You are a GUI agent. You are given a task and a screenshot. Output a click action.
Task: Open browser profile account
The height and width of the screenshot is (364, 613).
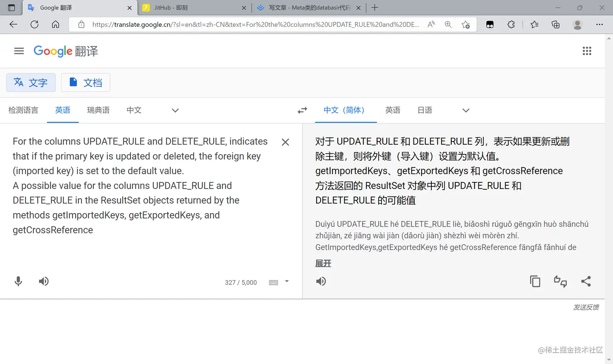(577, 24)
